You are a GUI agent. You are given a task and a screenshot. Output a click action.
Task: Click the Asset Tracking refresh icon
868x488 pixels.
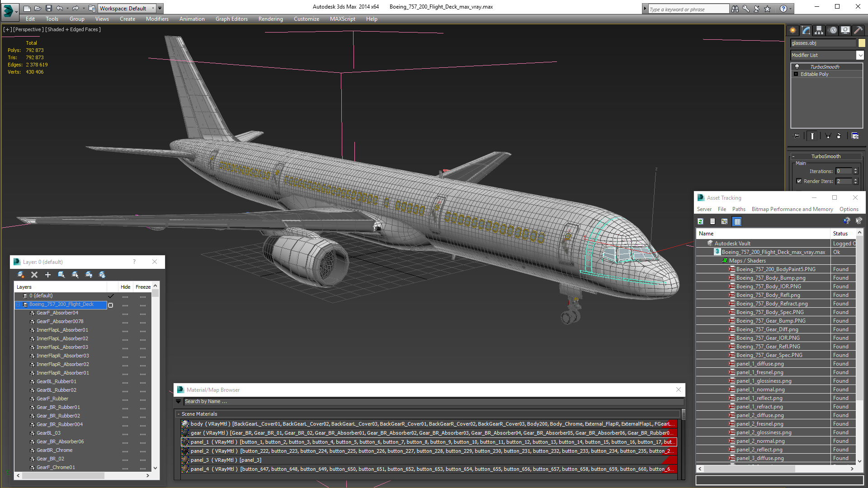[x=700, y=221]
